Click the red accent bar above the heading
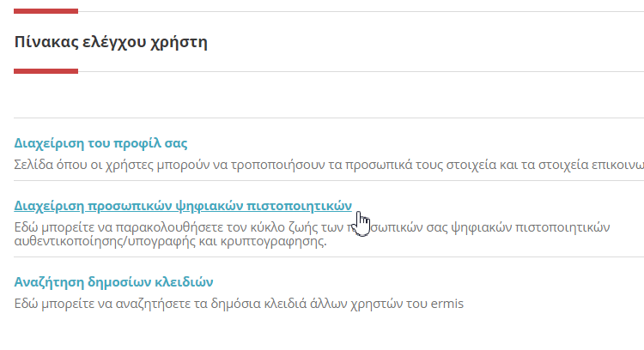The image size is (644, 350). [46, 11]
